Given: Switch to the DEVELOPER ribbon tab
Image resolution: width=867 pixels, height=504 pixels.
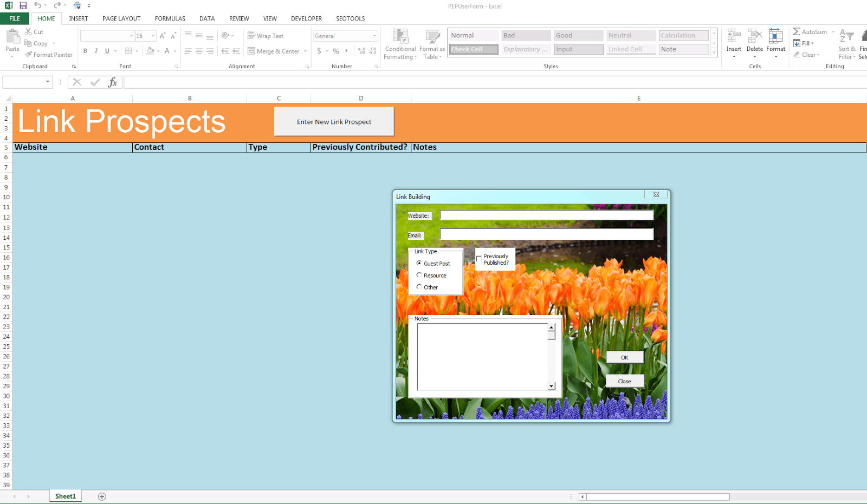Looking at the screenshot, I should pyautogui.click(x=306, y=18).
